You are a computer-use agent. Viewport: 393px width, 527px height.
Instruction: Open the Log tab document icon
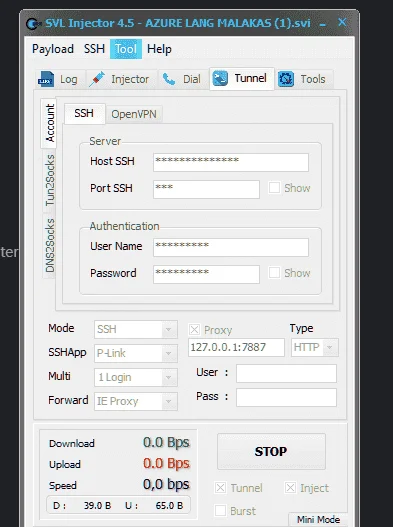pyautogui.click(x=46, y=79)
